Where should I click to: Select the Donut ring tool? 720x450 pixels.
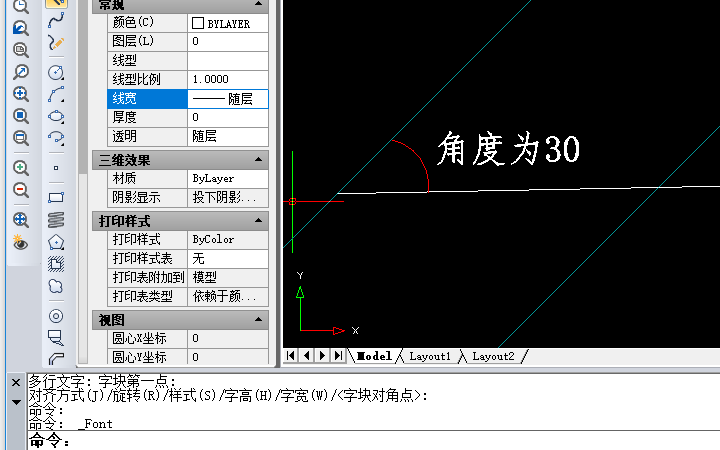56,316
